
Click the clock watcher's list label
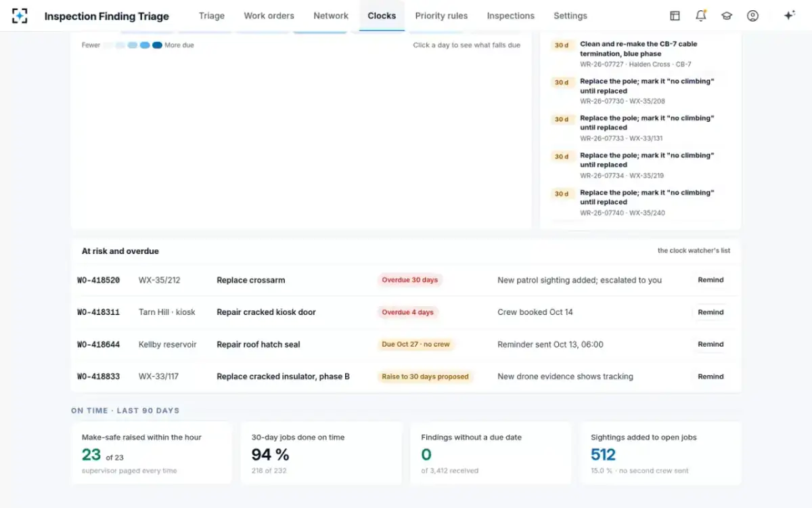click(x=694, y=251)
